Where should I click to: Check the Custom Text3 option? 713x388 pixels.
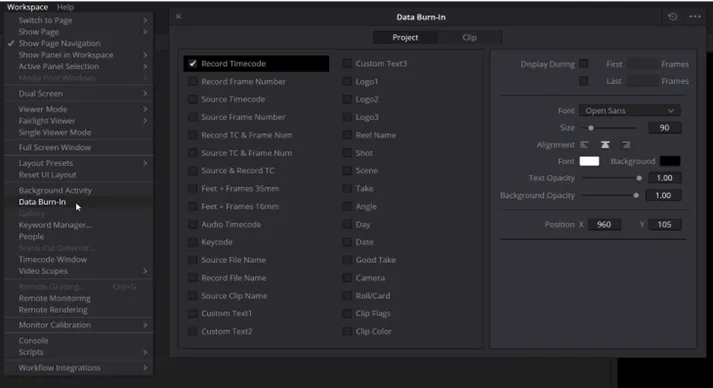tap(347, 64)
